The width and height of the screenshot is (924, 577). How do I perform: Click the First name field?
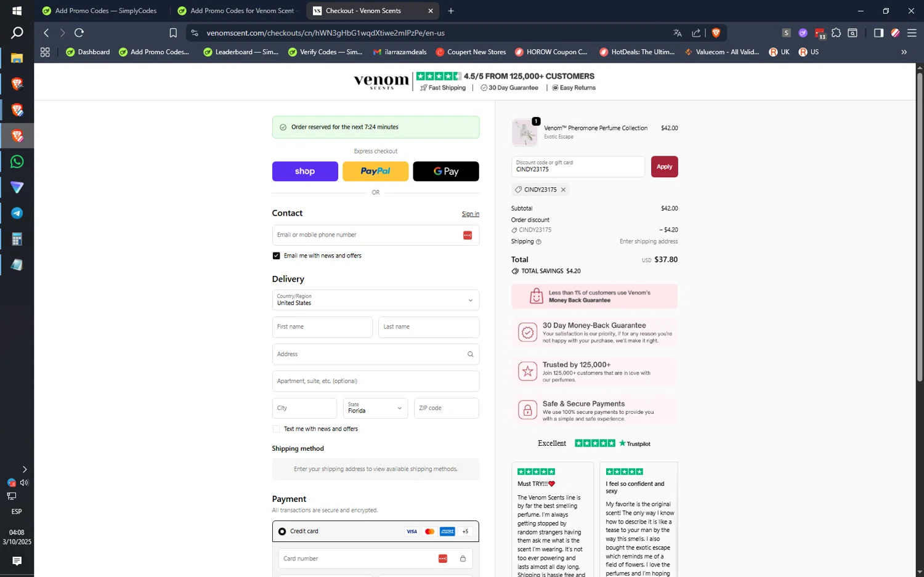[x=322, y=327]
